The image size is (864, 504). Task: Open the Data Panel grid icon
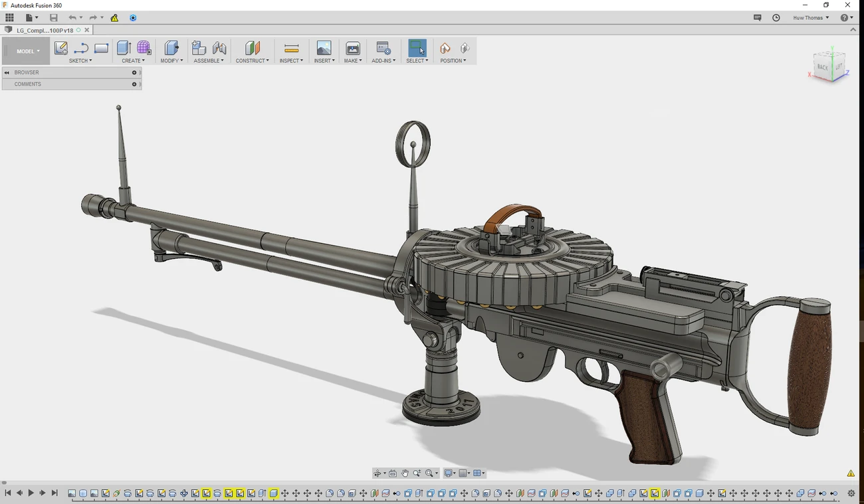coord(9,17)
